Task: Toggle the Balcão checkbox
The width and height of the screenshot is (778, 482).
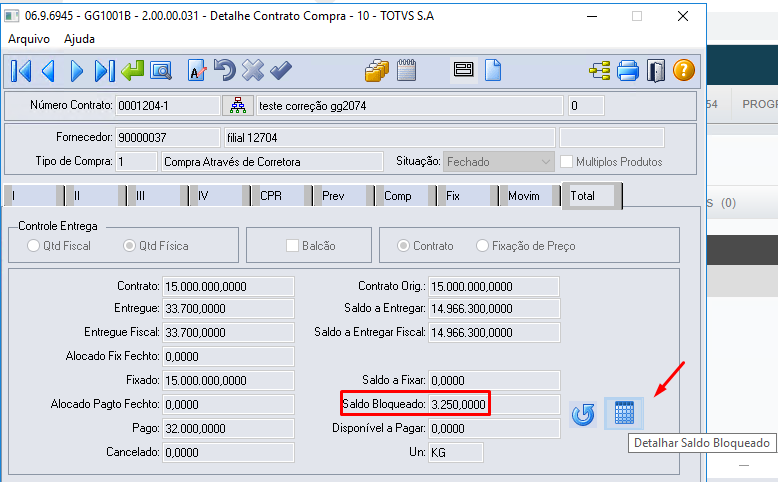Action: pyautogui.click(x=292, y=246)
